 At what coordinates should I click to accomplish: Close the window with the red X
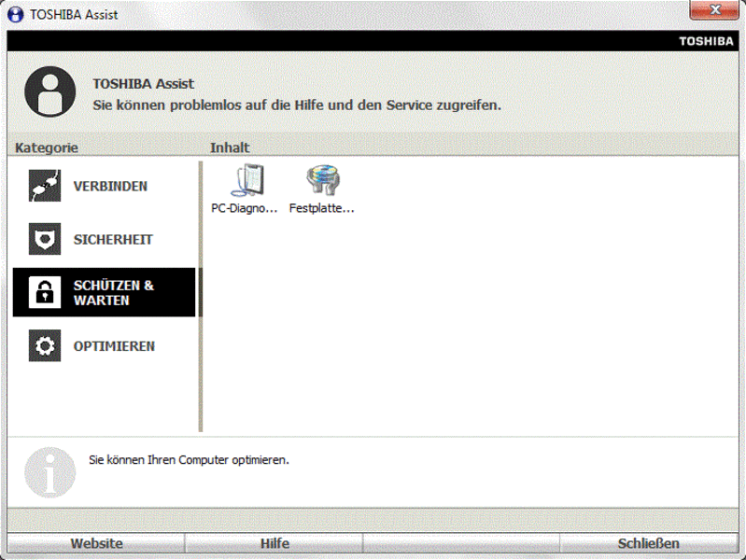pyautogui.click(x=714, y=10)
